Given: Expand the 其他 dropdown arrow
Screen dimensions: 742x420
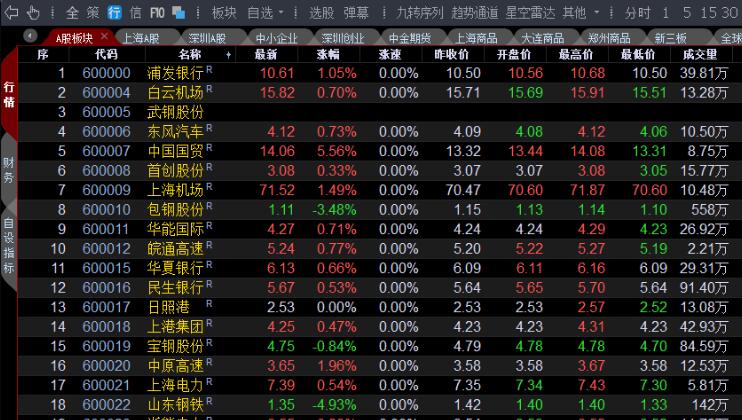Looking at the screenshot, I should (597, 12).
